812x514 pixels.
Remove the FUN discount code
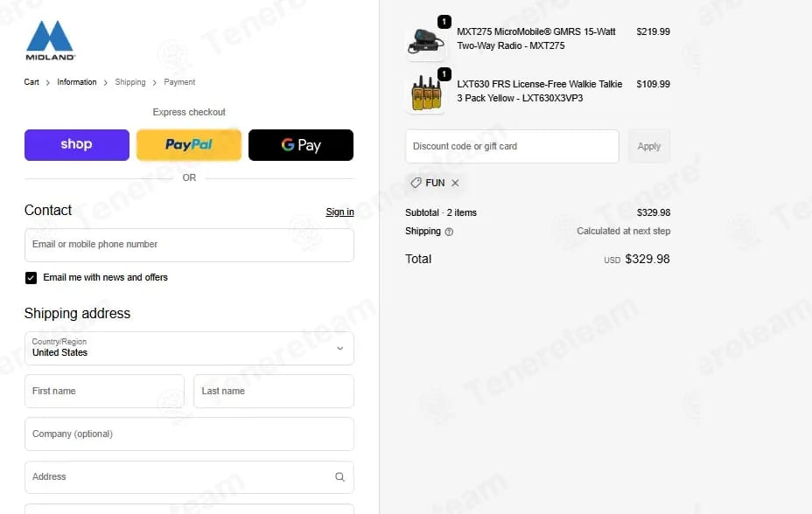(x=455, y=183)
